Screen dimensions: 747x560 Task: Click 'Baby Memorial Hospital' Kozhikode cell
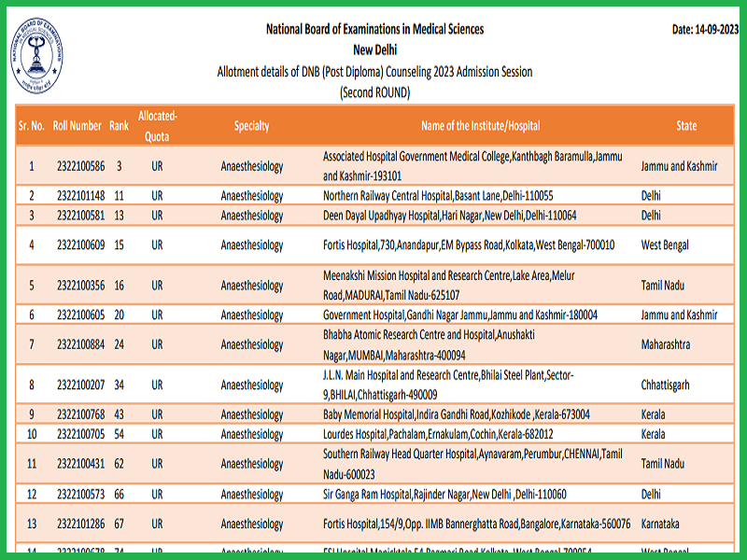pos(457,414)
